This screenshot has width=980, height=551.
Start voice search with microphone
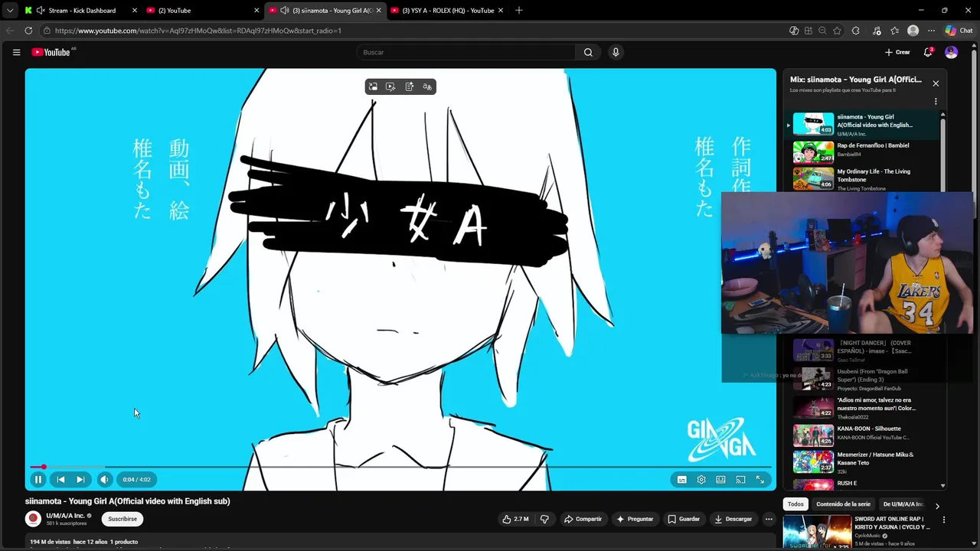pos(616,52)
